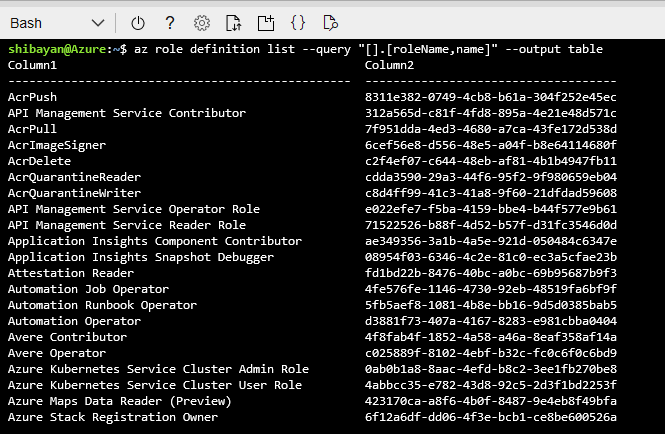665x434 pixels.
Task: Select Kubernetes Service Cluster User Role
Action: 155,385
